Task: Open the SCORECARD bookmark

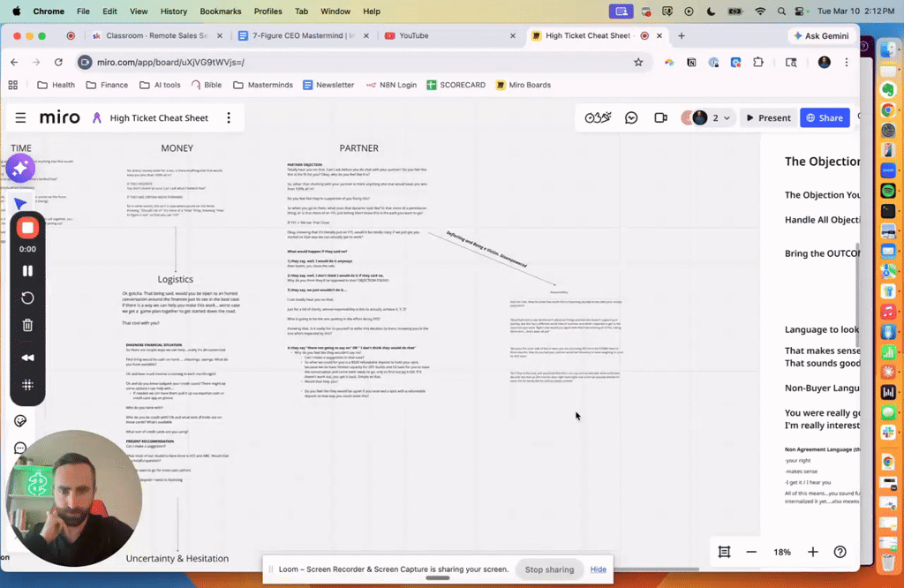Action: (x=456, y=85)
